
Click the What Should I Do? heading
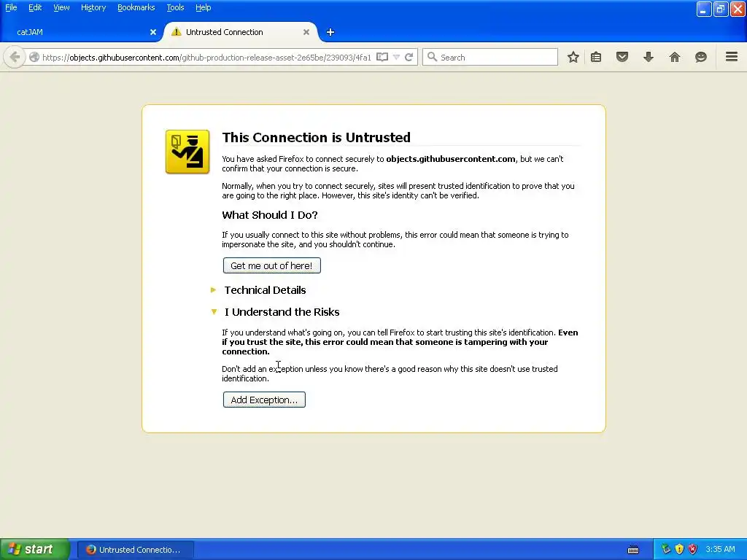pos(270,215)
